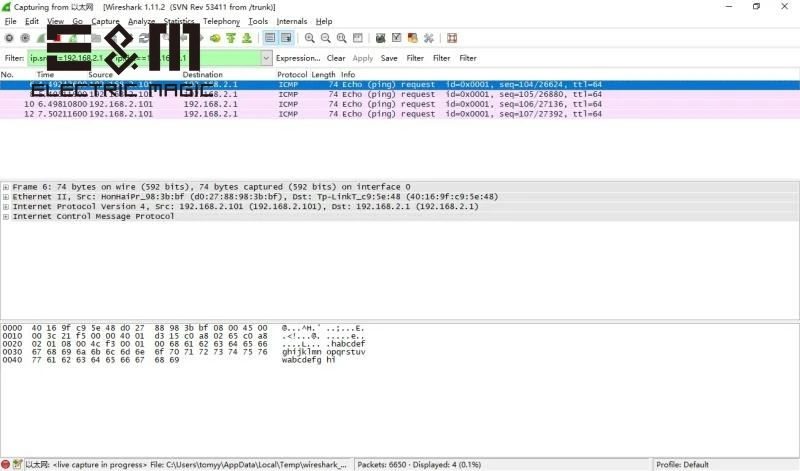Click hex dump row 0030
Image resolution: width=800 pixels, height=471 pixels.
click(x=184, y=352)
